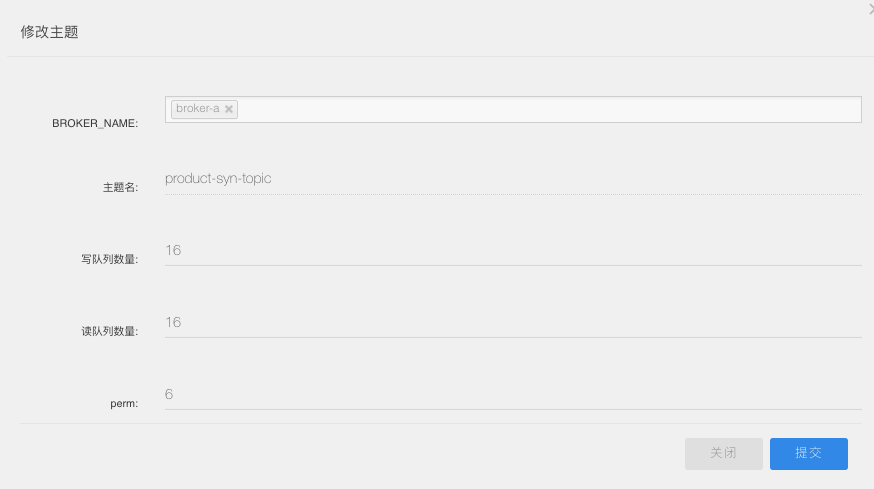Focus the 读队列数量 input showing 16
Screen dimensions: 874x489
[x=513, y=323]
